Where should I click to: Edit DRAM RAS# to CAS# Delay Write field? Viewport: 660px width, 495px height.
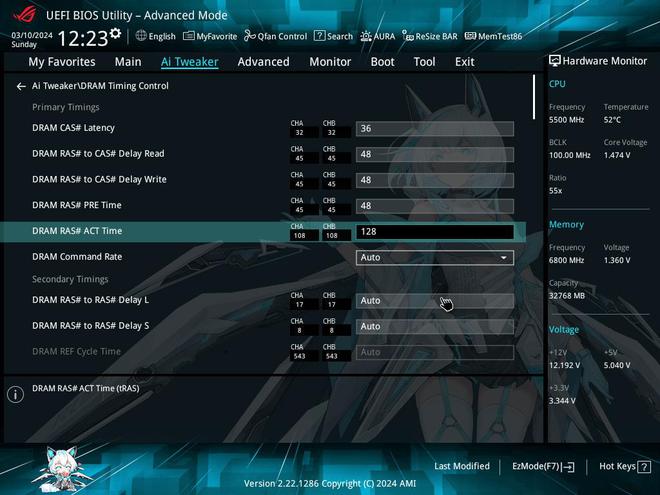[x=435, y=180]
